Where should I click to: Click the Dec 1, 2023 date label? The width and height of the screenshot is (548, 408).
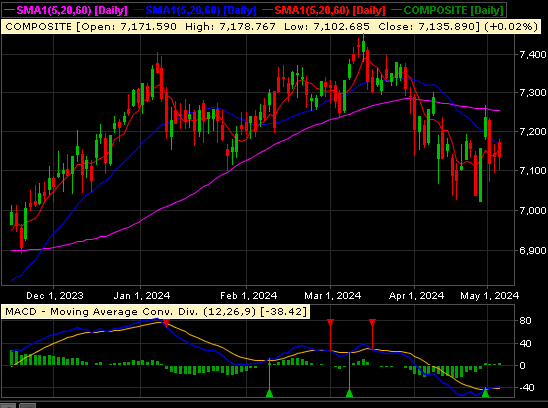(x=55, y=296)
